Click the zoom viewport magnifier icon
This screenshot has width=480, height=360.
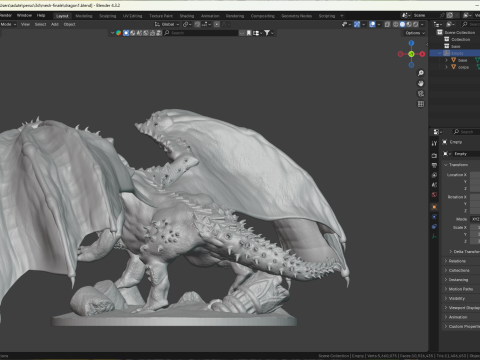[x=421, y=73]
